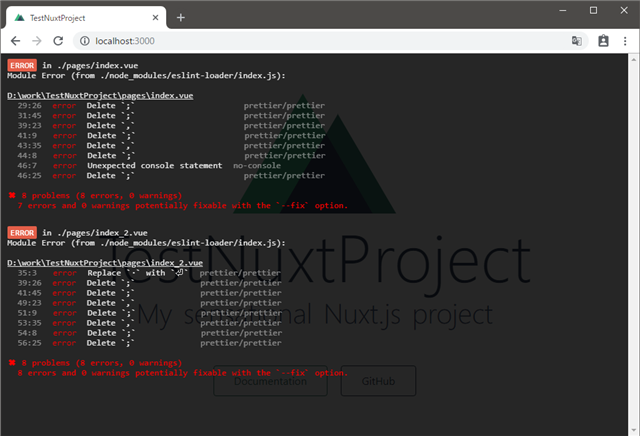This screenshot has height=436, width=640.
Task: Open the Chrome three-dot menu
Action: coord(625,41)
